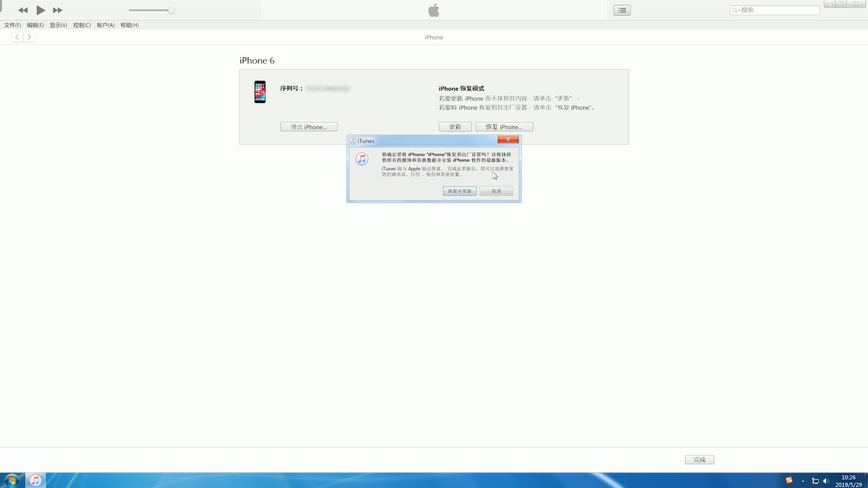Click the 弹出 iPhone... button

point(309,127)
